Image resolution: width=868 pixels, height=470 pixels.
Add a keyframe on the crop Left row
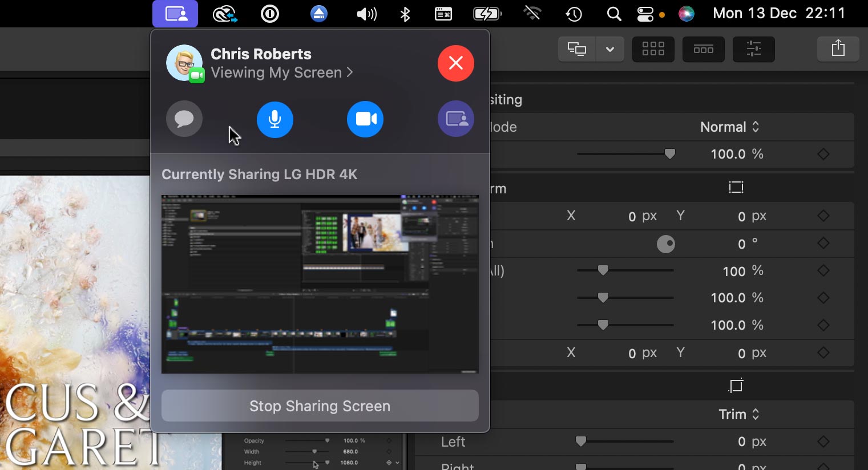(x=823, y=441)
